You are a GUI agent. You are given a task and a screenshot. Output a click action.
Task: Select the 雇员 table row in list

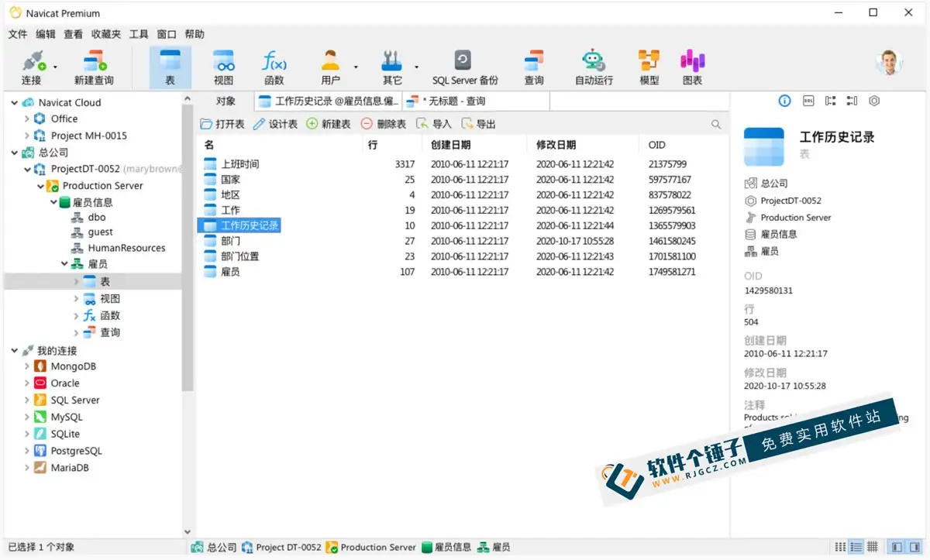click(x=463, y=272)
